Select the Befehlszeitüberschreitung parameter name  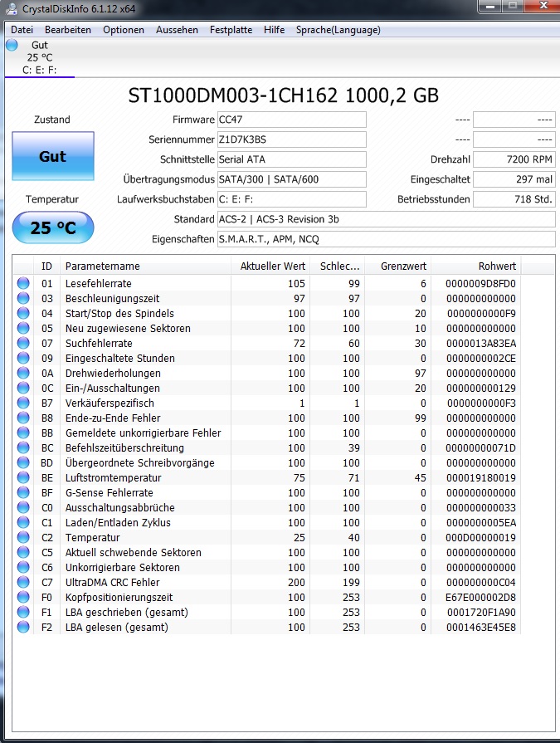[124, 447]
